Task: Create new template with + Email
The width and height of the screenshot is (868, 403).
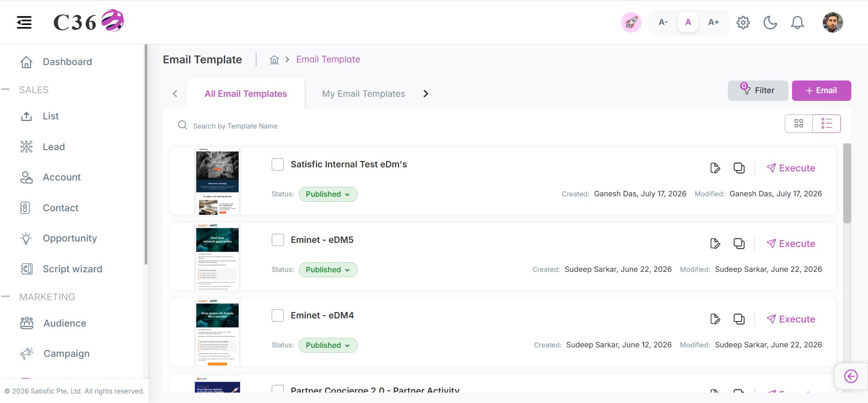Action: [821, 90]
